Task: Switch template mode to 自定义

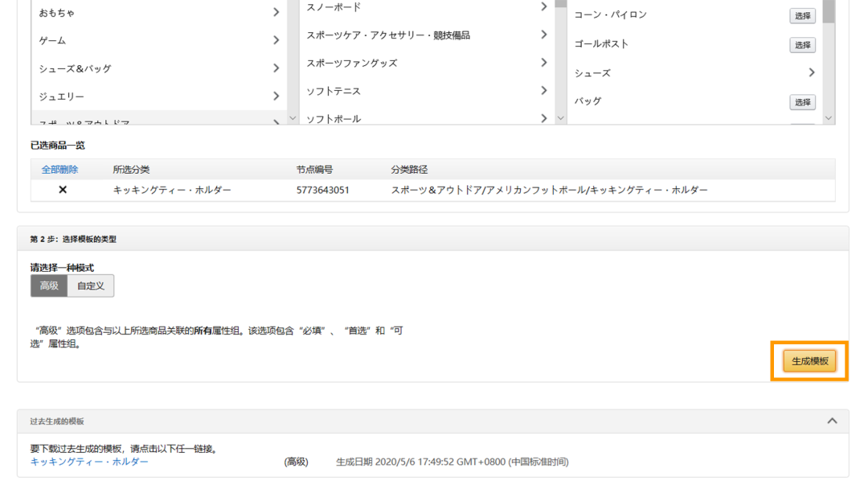Action: tap(92, 286)
